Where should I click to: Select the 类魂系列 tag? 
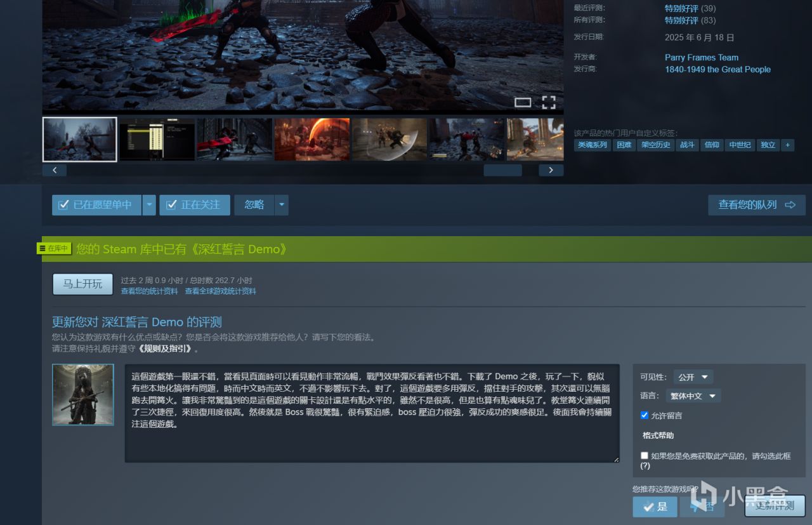[x=593, y=145]
